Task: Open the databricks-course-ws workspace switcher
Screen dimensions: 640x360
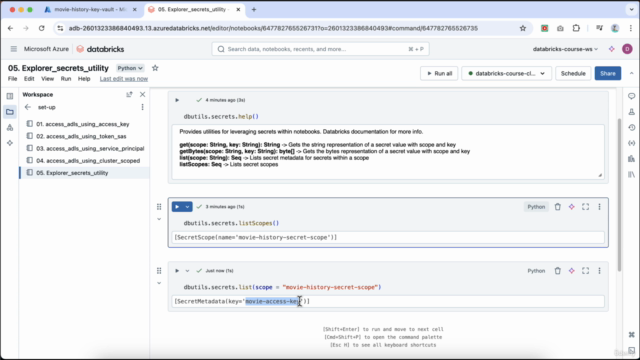Action: pyautogui.click(x=565, y=49)
